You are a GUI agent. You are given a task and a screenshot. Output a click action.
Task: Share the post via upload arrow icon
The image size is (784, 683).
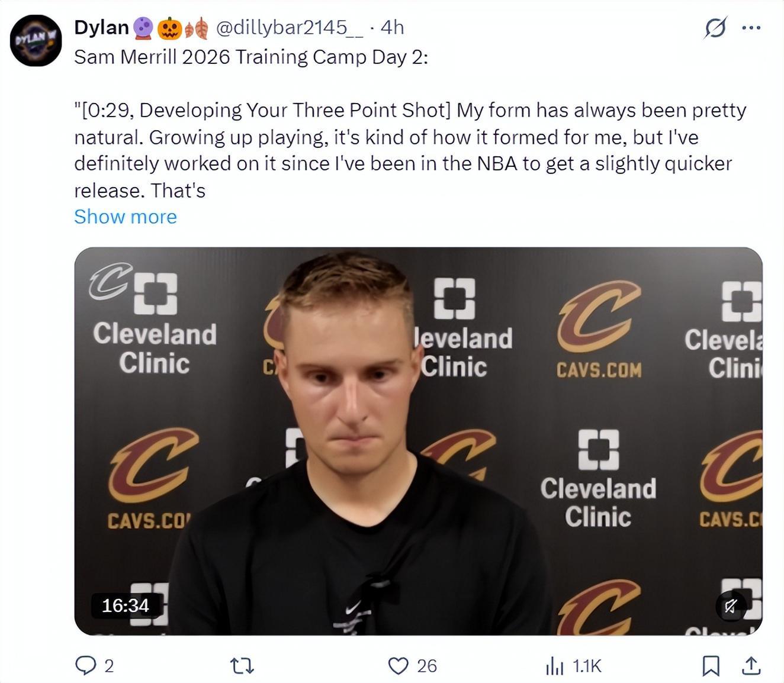pos(751,666)
